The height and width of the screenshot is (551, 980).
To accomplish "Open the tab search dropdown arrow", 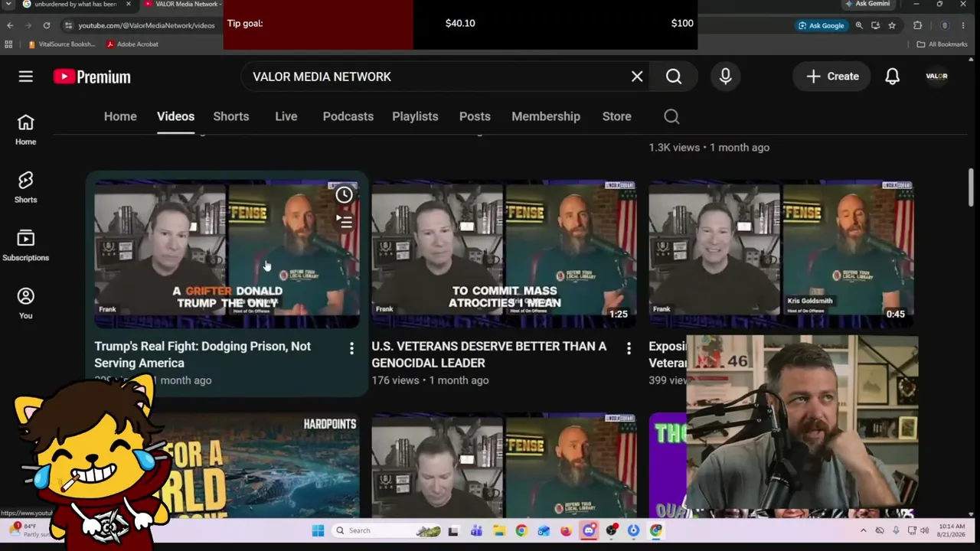I will (x=8, y=5).
